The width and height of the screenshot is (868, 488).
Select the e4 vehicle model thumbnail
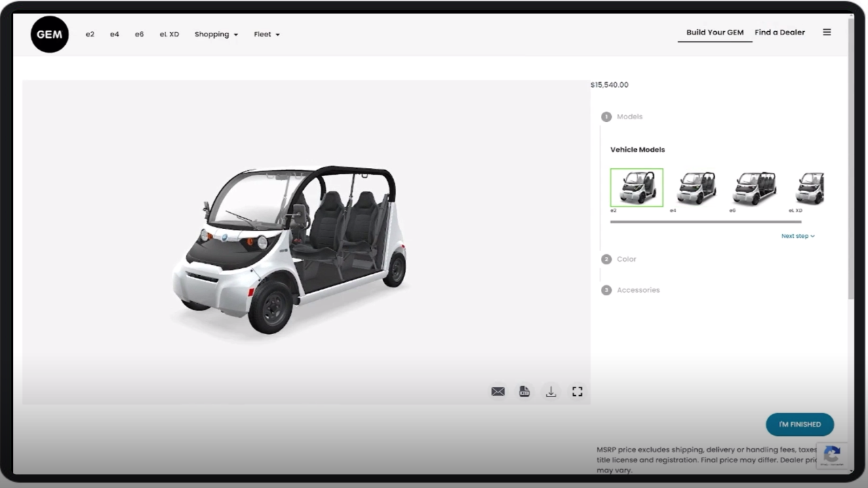(x=696, y=188)
